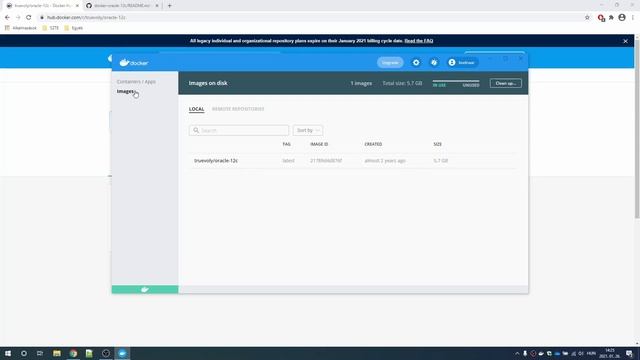Open Docker Desktop settings gear icon

coord(416,62)
